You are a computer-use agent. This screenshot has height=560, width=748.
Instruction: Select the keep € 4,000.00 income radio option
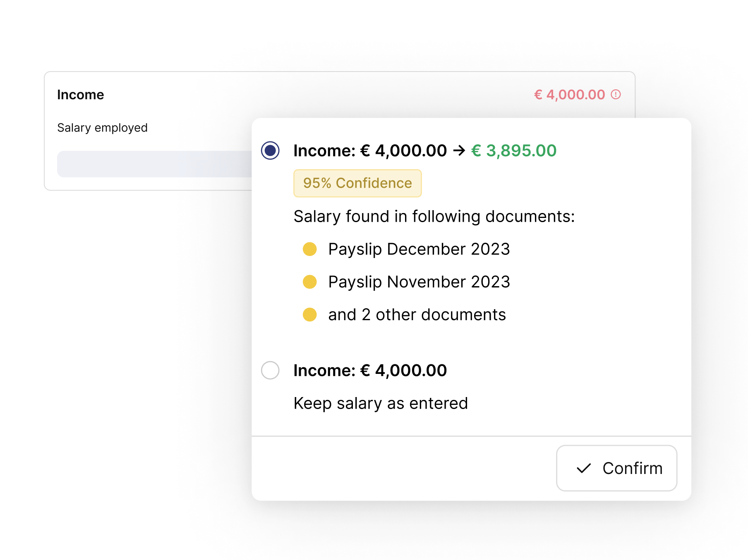tap(270, 370)
